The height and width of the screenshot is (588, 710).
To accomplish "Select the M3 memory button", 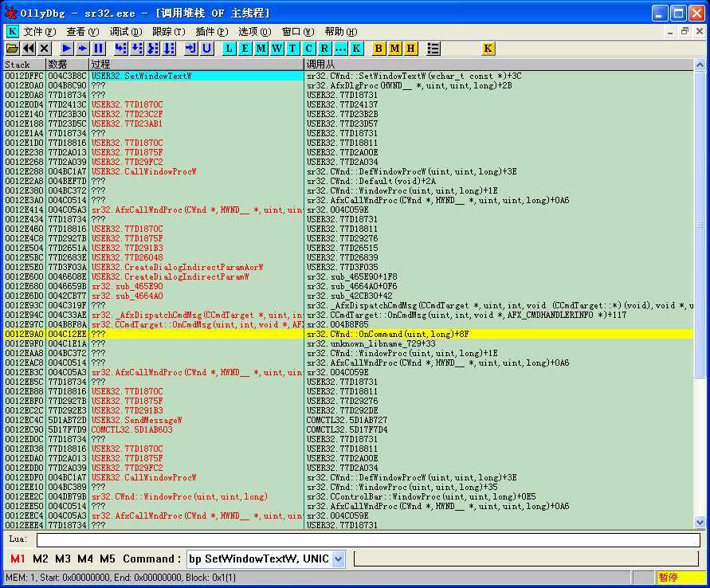I will pos(62,559).
